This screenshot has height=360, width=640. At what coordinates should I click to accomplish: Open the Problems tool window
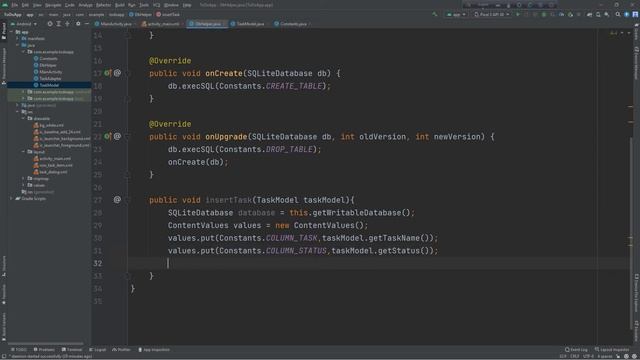point(44,350)
